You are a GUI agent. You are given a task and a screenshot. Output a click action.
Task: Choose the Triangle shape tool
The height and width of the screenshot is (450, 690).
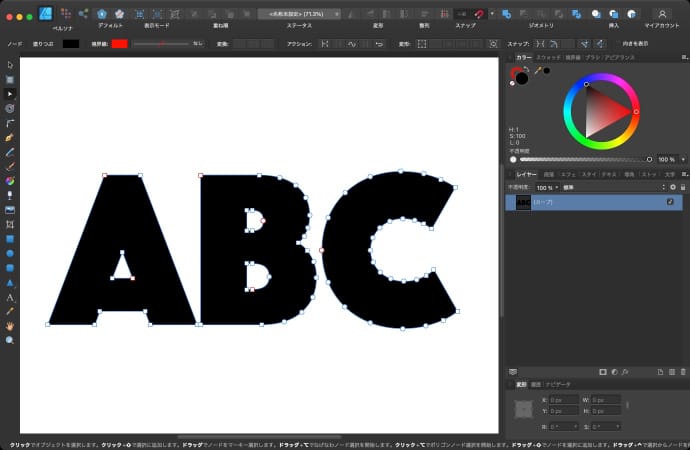[10, 283]
